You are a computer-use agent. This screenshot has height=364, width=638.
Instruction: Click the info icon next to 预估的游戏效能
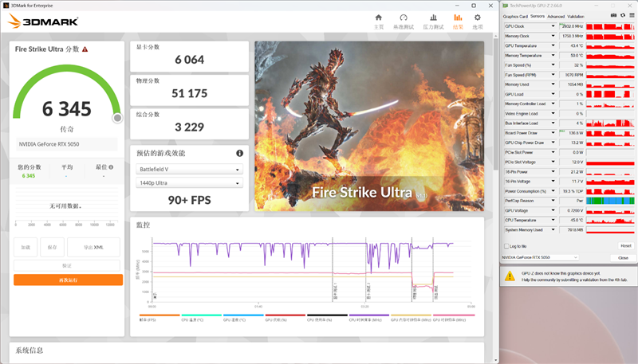point(239,153)
